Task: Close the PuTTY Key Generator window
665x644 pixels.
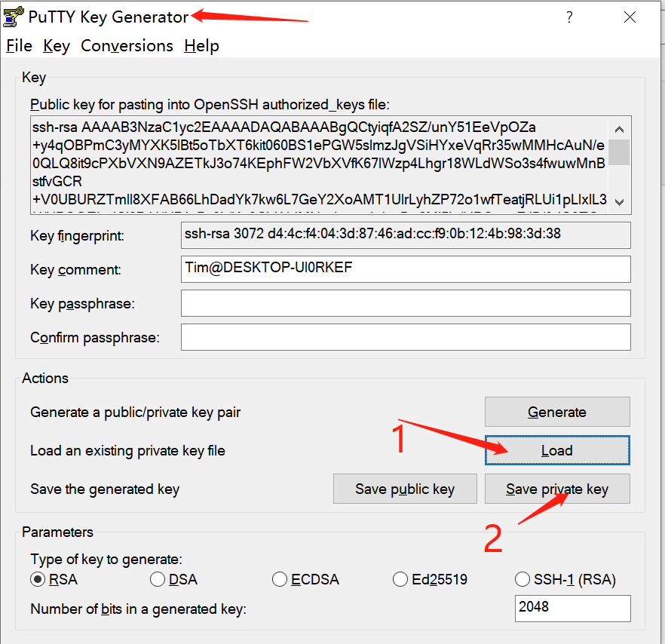Action: pyautogui.click(x=630, y=17)
